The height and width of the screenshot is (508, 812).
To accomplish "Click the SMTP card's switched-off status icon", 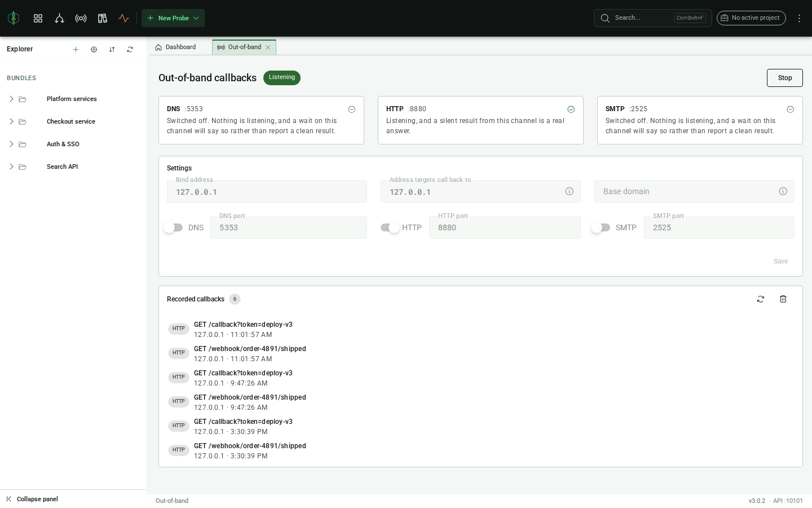I will [x=790, y=110].
